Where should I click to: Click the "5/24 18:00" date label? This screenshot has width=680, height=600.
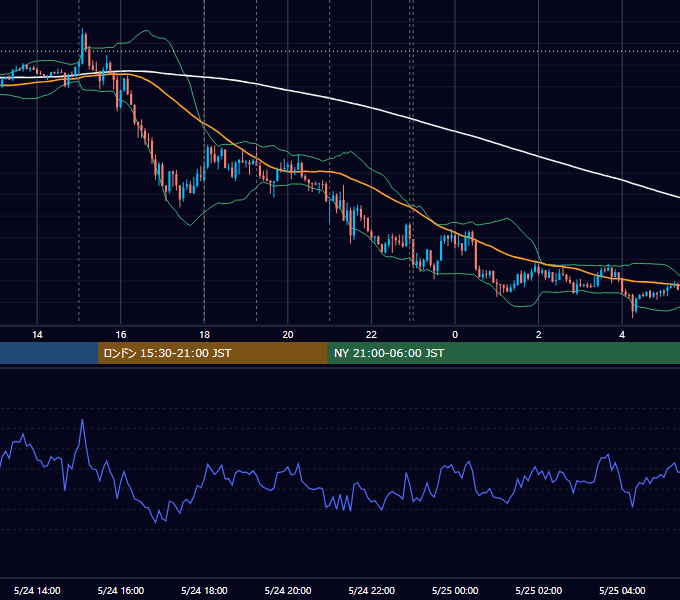coord(204,590)
